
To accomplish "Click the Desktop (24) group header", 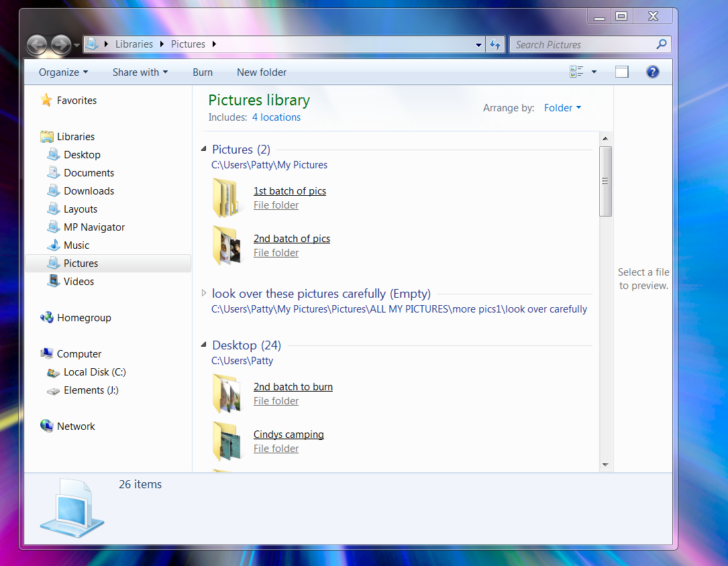I will click(246, 345).
